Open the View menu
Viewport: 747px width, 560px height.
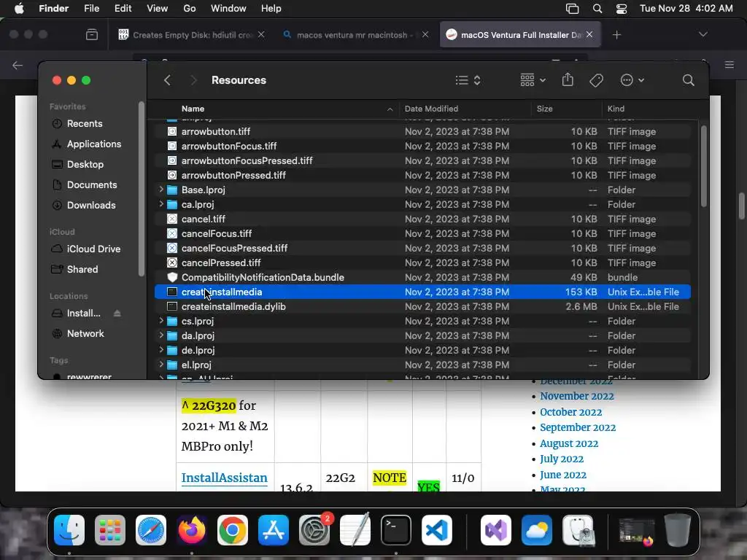(158, 8)
